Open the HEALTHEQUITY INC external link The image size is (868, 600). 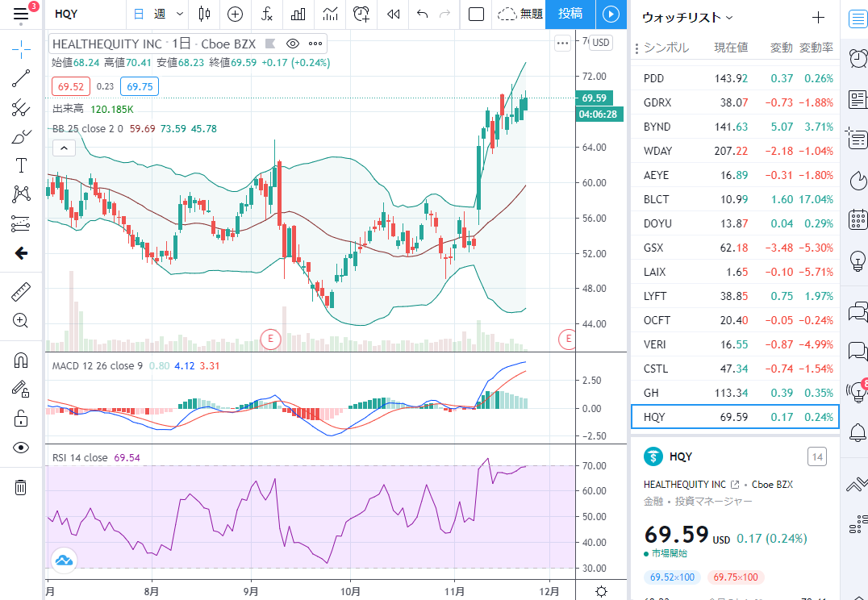735,485
